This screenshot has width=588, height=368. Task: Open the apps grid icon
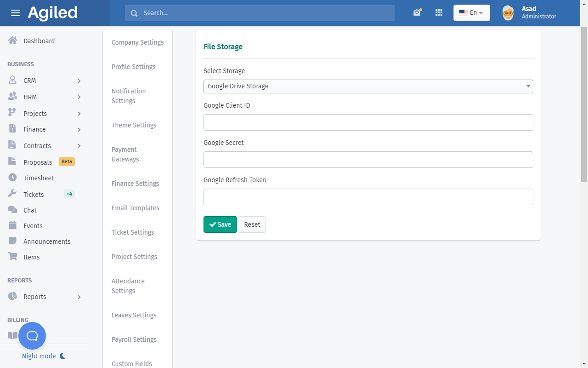click(439, 13)
